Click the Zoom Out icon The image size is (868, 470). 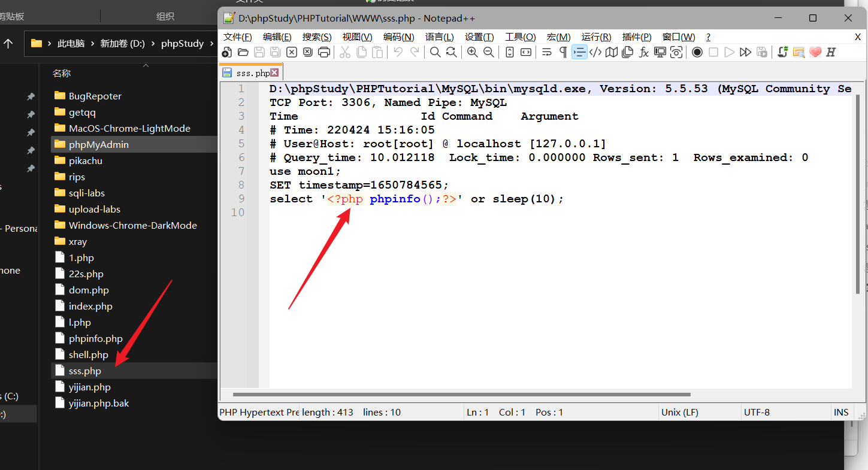click(x=488, y=52)
